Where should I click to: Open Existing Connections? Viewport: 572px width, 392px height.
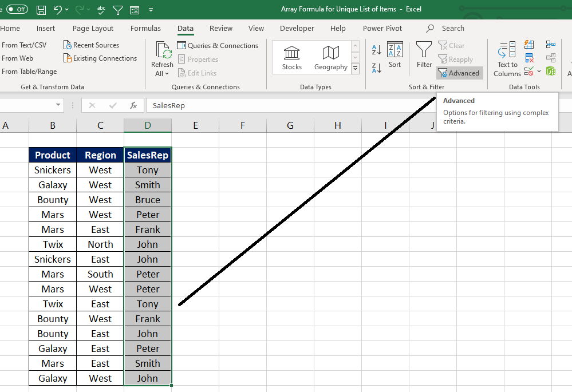coord(100,58)
